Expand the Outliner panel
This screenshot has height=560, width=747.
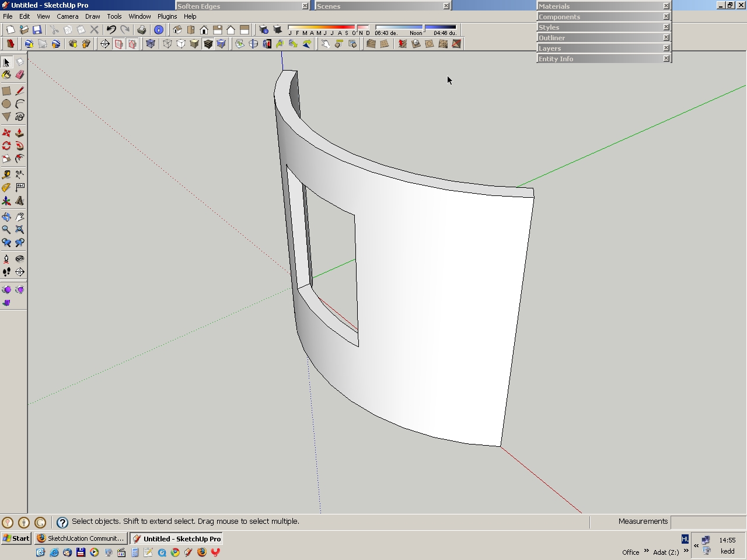[x=603, y=37]
